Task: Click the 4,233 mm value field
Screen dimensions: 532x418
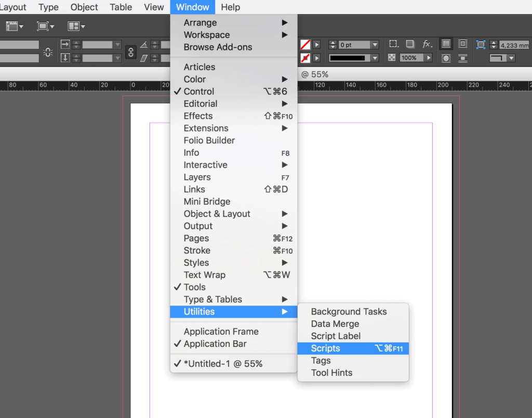Action: (x=514, y=45)
